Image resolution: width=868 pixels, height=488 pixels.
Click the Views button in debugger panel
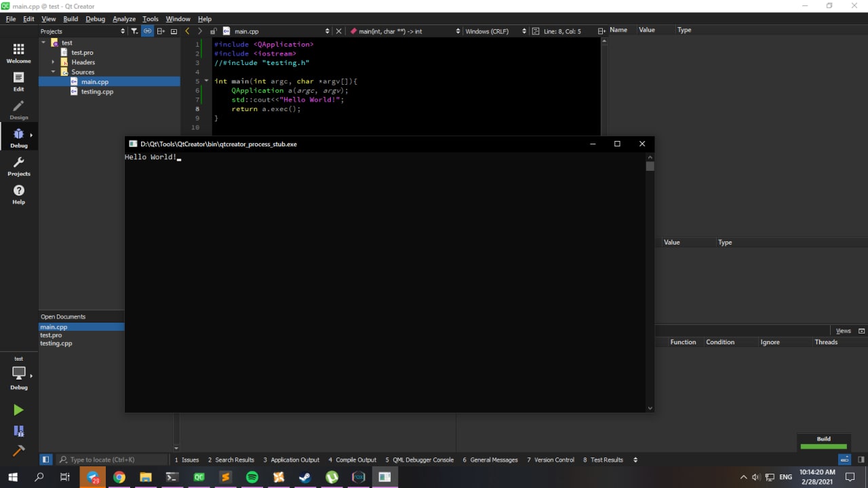843,331
